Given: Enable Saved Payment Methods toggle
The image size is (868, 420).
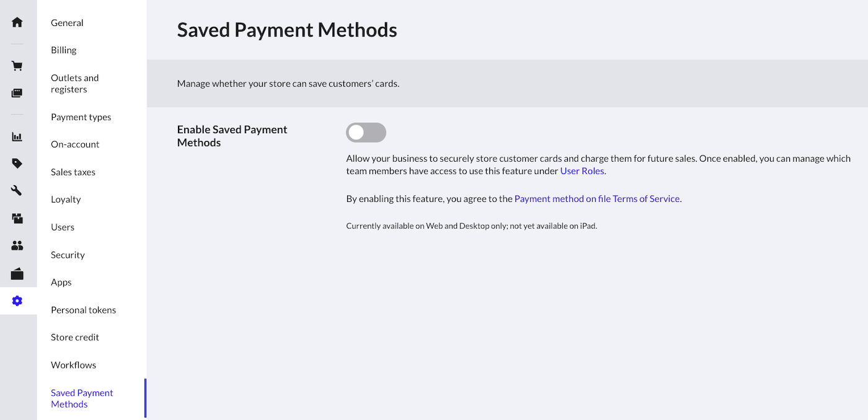Looking at the screenshot, I should (x=366, y=132).
